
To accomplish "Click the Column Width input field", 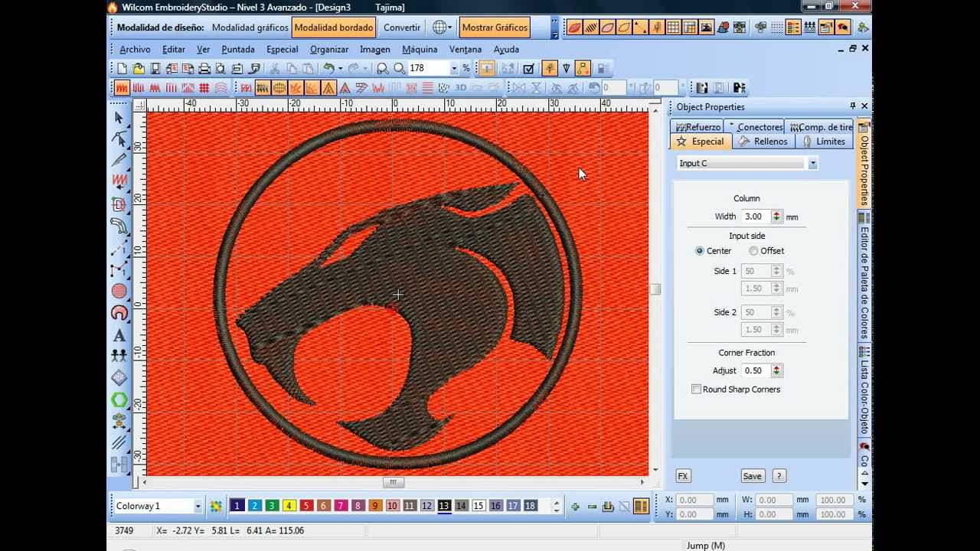I will (x=756, y=217).
